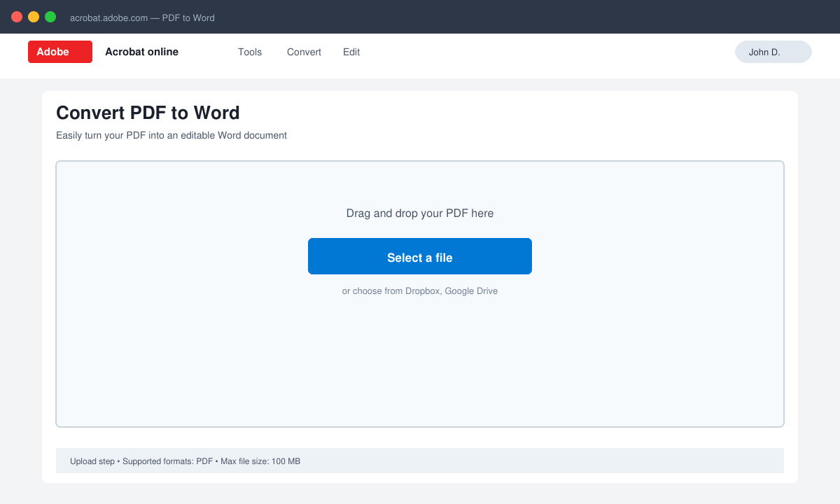Close the window with the red button
Viewport: 840px width, 504px height.
(17, 17)
